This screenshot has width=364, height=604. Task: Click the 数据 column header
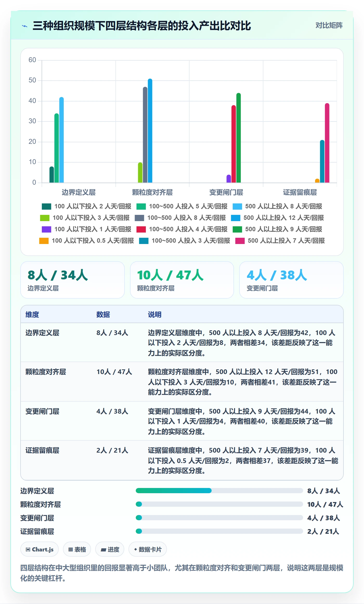pyautogui.click(x=103, y=314)
